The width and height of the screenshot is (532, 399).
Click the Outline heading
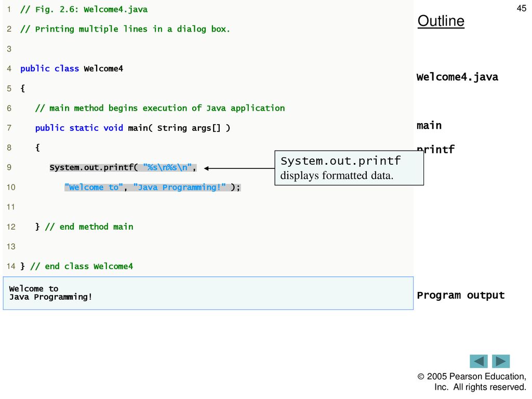pyautogui.click(x=441, y=21)
